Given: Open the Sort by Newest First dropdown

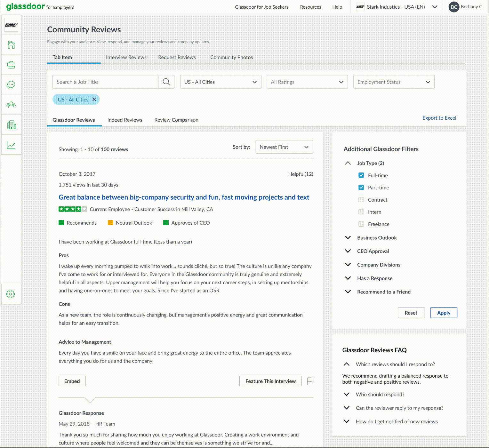Looking at the screenshot, I should tap(284, 147).
